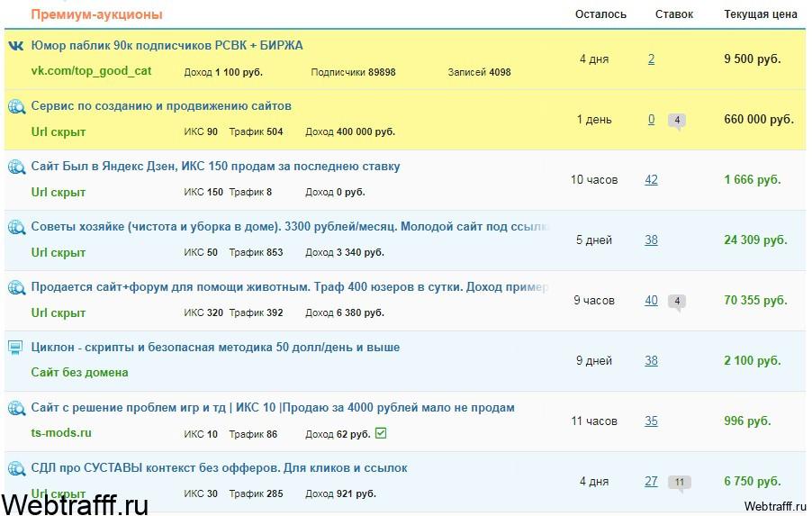This screenshot has width=812, height=516.
Task: Click the globe icon beside Сайт с решение проблем игр
Action: tap(16, 408)
